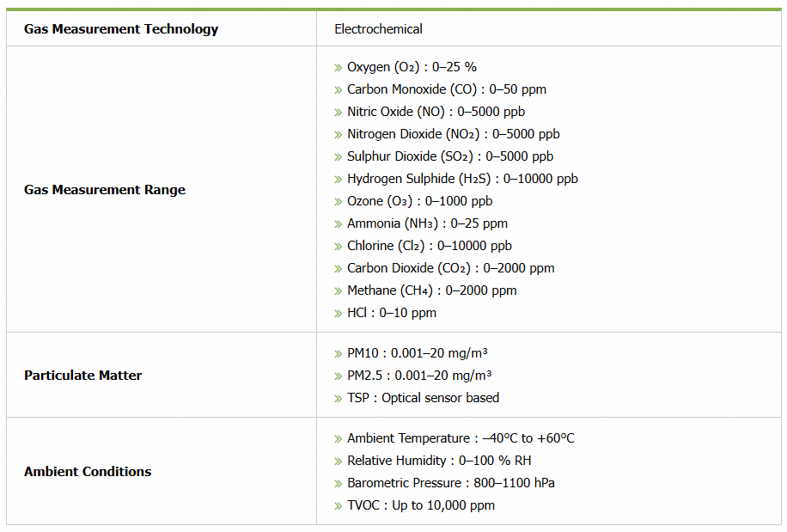
Task: Click the chevron bullet next to TVOC
Action: coord(339,505)
